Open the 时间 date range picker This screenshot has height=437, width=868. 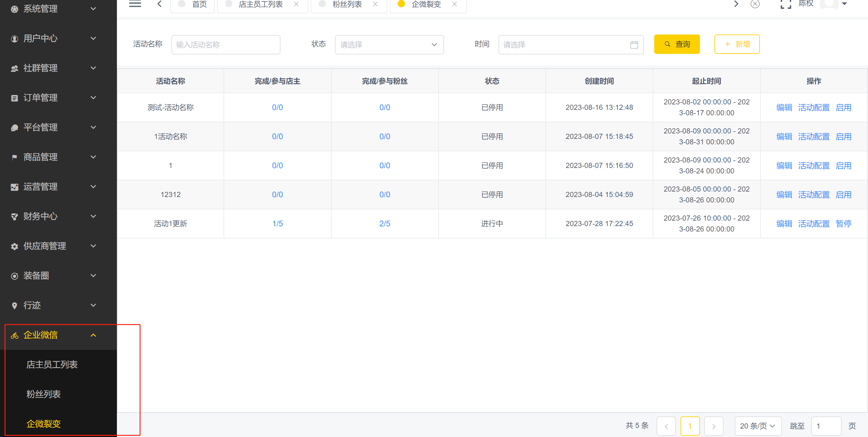571,44
